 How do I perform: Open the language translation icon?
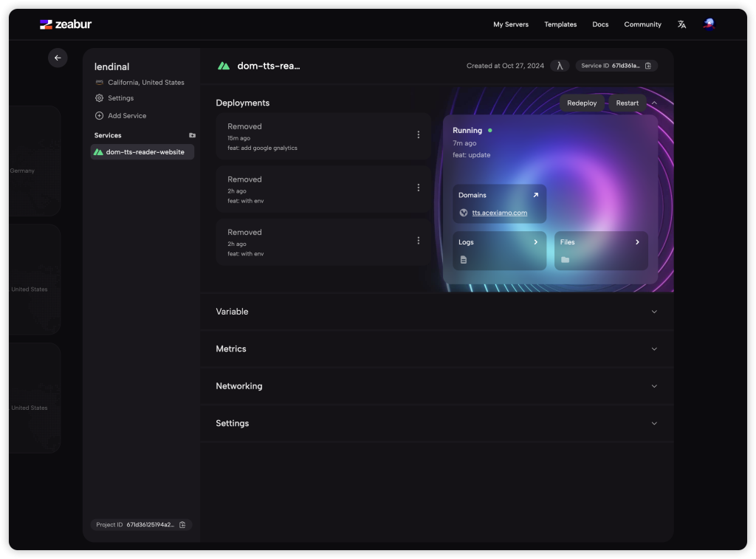point(681,24)
